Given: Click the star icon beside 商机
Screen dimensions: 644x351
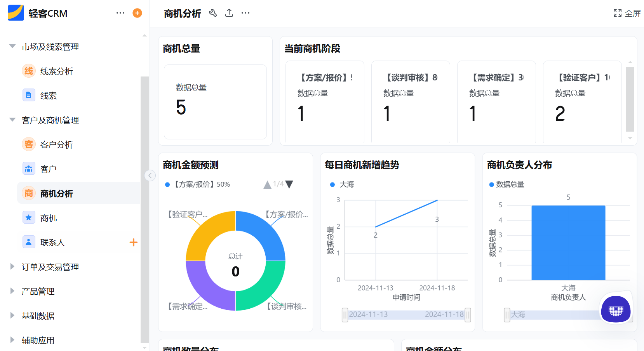Looking at the screenshot, I should pos(28,217).
